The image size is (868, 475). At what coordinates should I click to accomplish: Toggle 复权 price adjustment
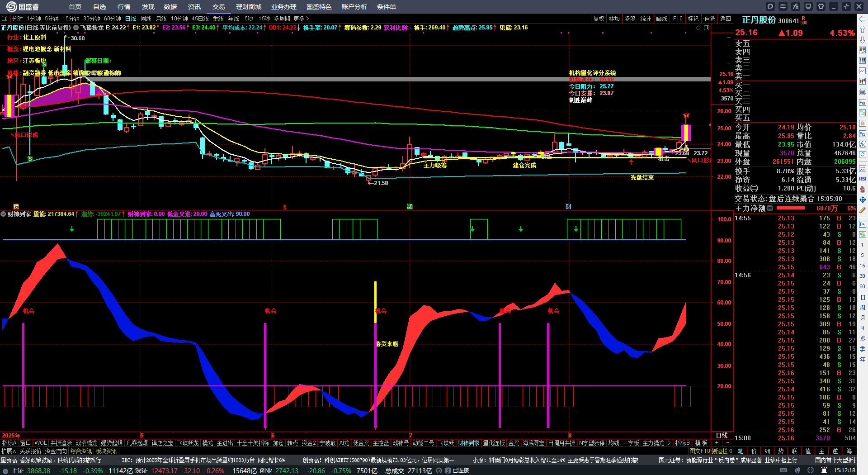pyautogui.click(x=599, y=19)
